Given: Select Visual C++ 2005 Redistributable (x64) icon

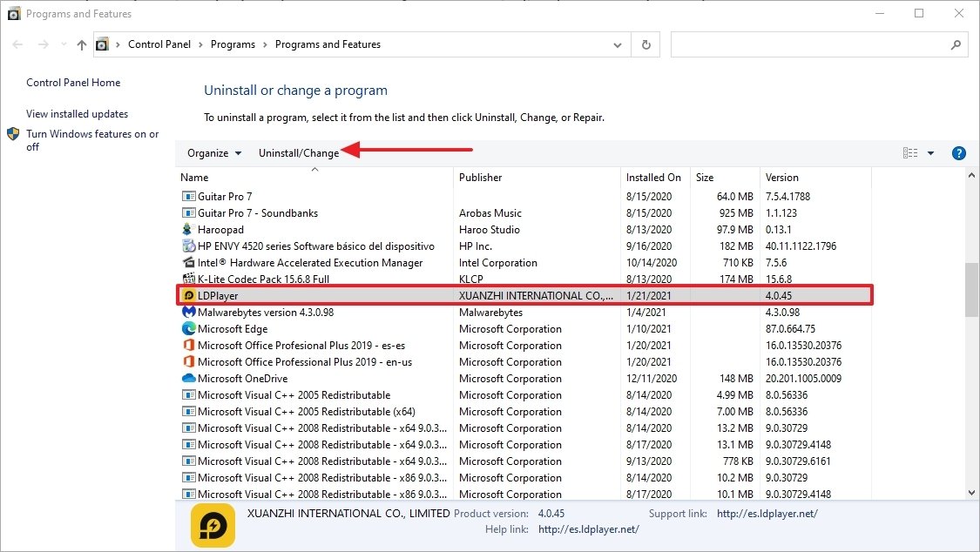Looking at the screenshot, I should pyautogui.click(x=188, y=412).
